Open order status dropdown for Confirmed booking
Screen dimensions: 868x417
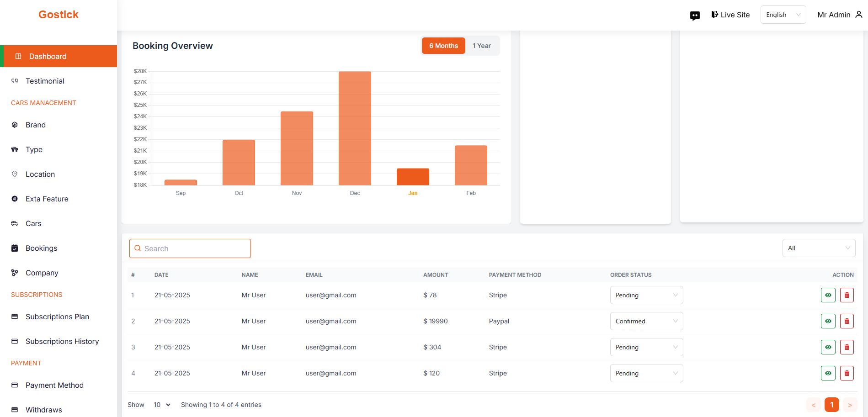[x=646, y=321]
